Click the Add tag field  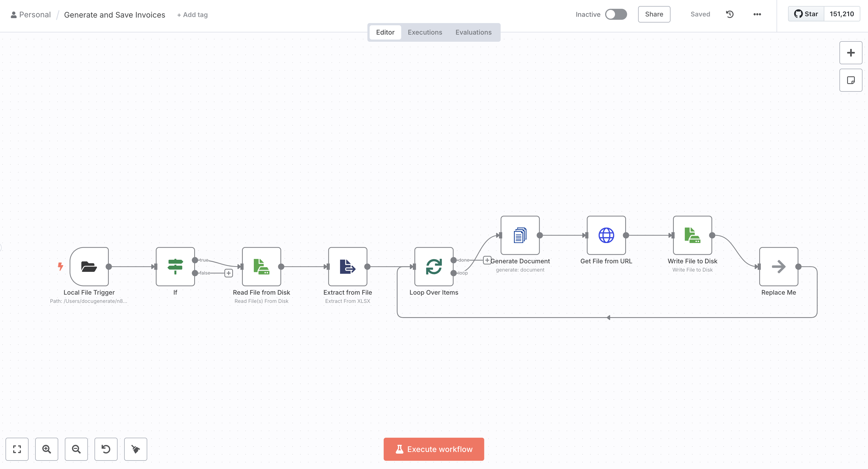(192, 15)
